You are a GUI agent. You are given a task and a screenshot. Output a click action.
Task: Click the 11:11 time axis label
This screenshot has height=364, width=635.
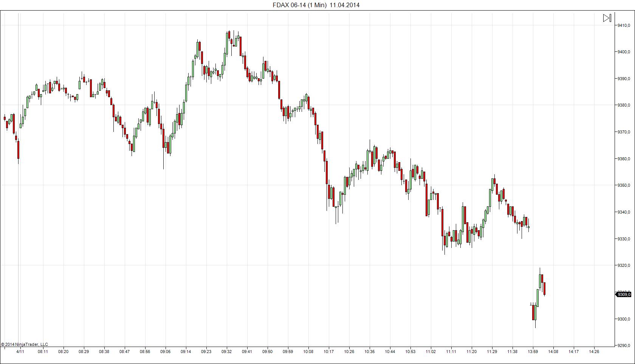click(x=451, y=352)
